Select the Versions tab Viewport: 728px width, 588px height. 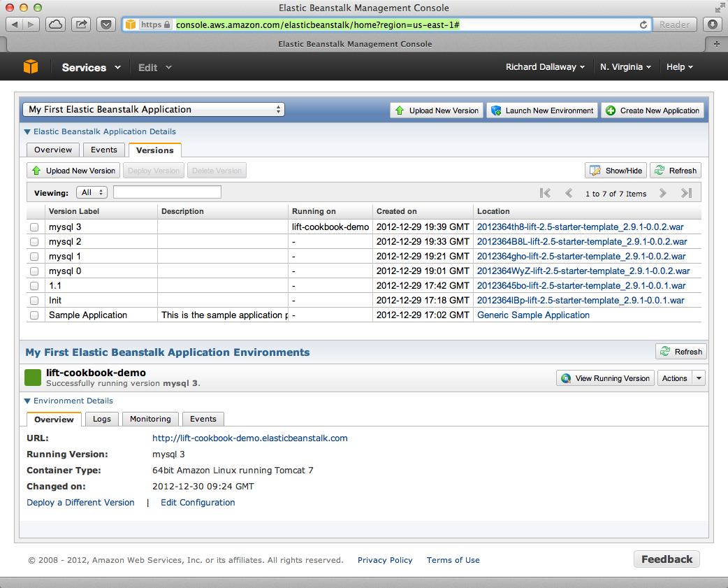[x=155, y=150]
